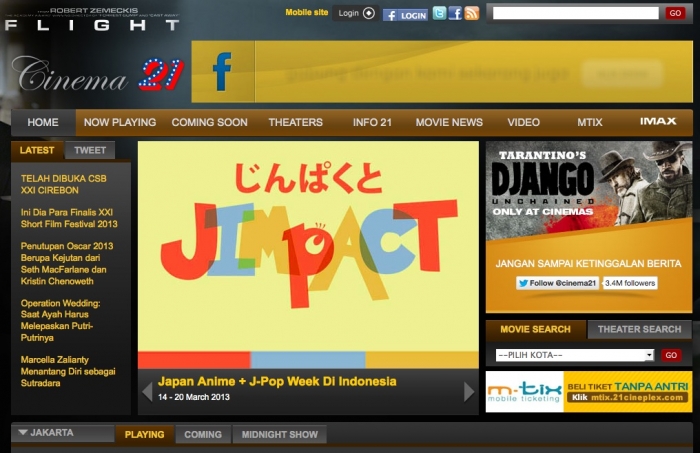700x453 pixels.
Task: Switch to MOVIE SEARCH tab
Action: 536,329
